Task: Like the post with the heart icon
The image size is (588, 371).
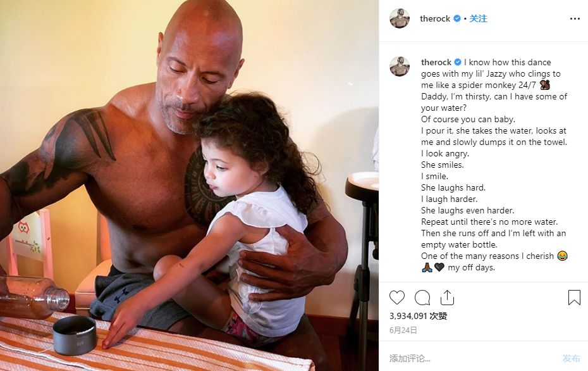Action: coord(397,298)
